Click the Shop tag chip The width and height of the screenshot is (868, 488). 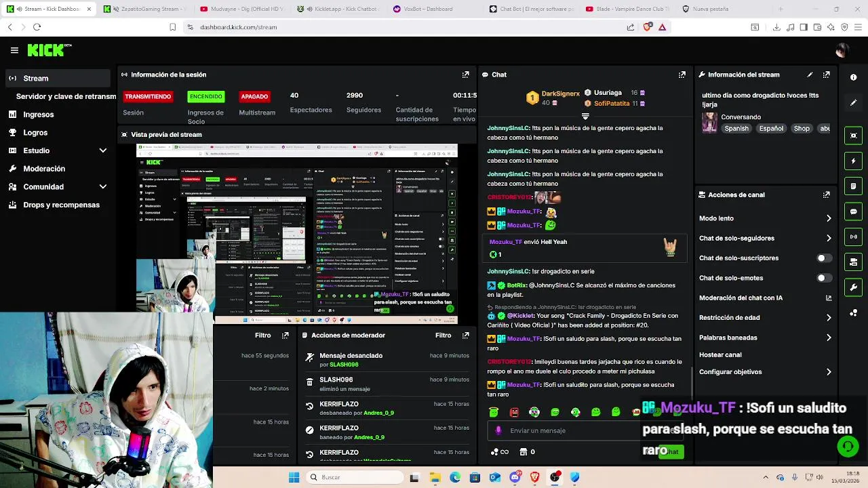(802, 128)
